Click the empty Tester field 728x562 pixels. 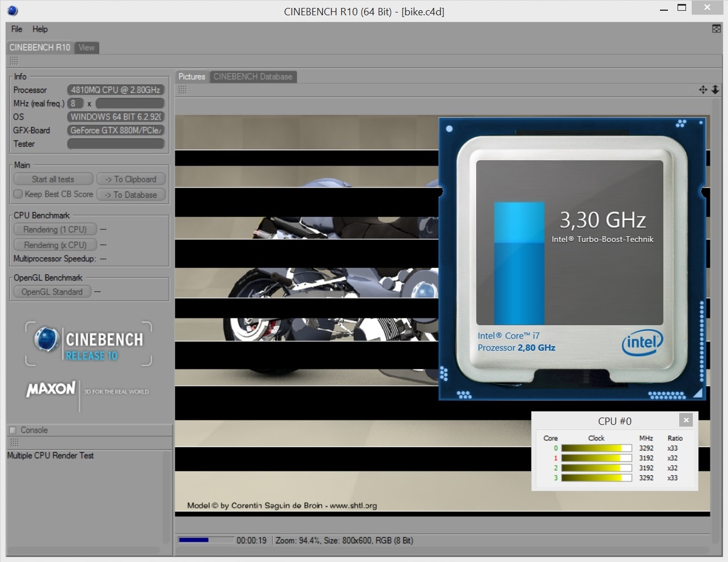tap(116, 144)
